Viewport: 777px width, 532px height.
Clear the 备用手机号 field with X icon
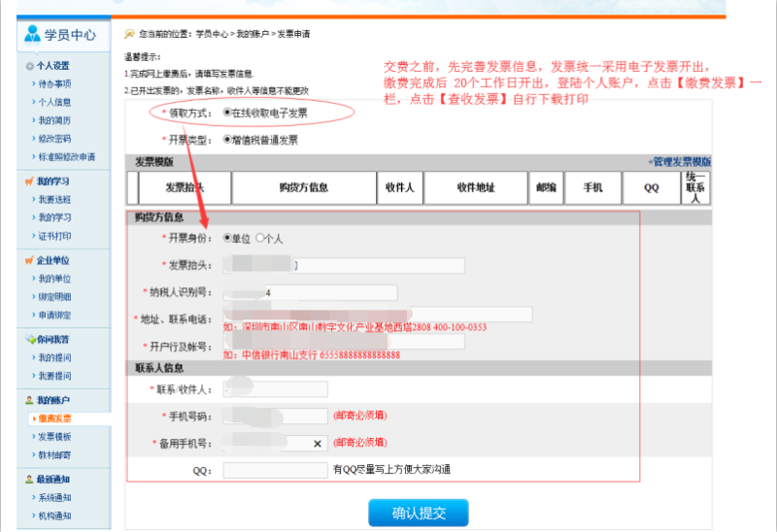tap(318, 443)
